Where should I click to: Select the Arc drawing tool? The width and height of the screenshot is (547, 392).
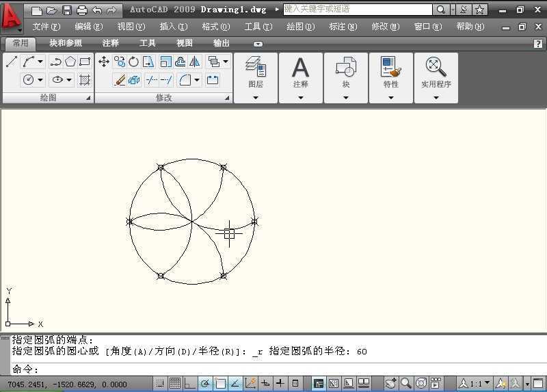point(29,62)
